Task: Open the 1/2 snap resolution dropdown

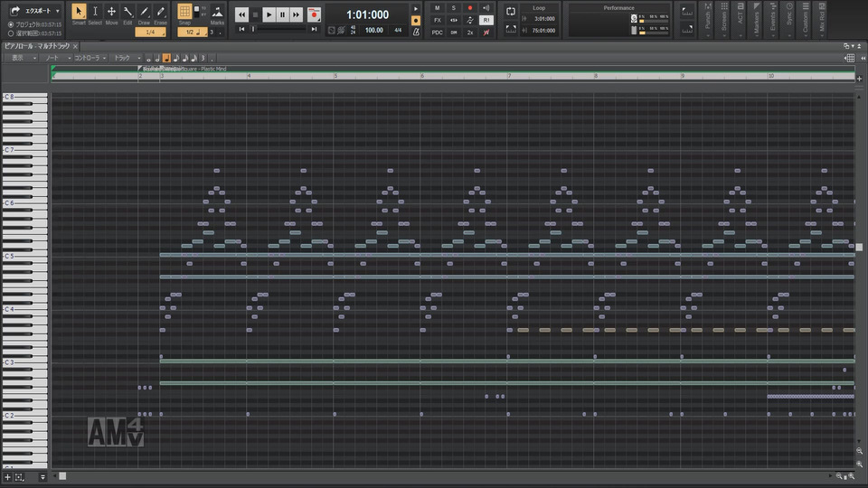Action: [x=192, y=33]
